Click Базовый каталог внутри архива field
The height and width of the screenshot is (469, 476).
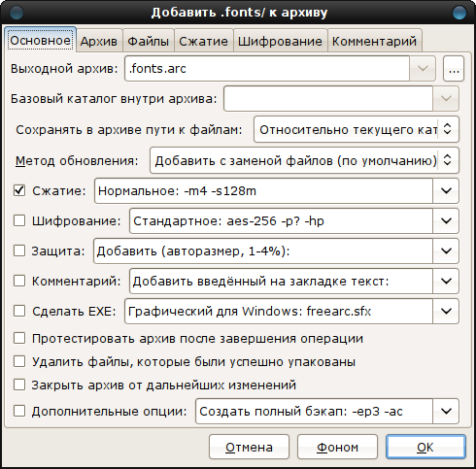click(x=328, y=98)
